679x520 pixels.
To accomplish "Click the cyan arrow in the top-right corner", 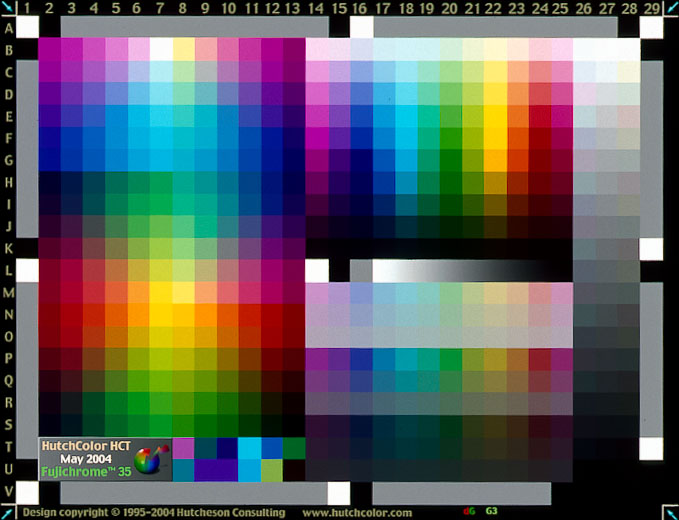I will [x=671, y=8].
